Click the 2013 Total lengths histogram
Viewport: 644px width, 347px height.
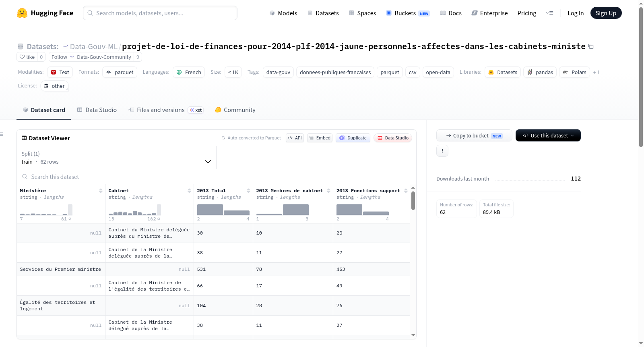[x=223, y=210]
